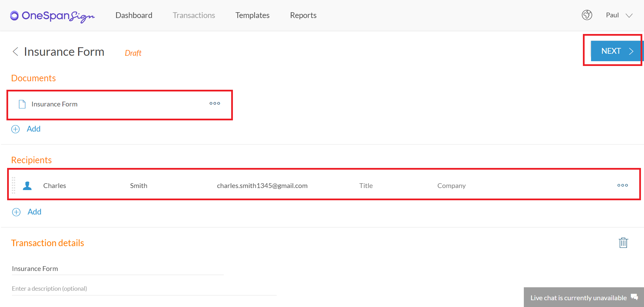
Task: Click the document page icon beside Insurance Form
Action: click(22, 104)
